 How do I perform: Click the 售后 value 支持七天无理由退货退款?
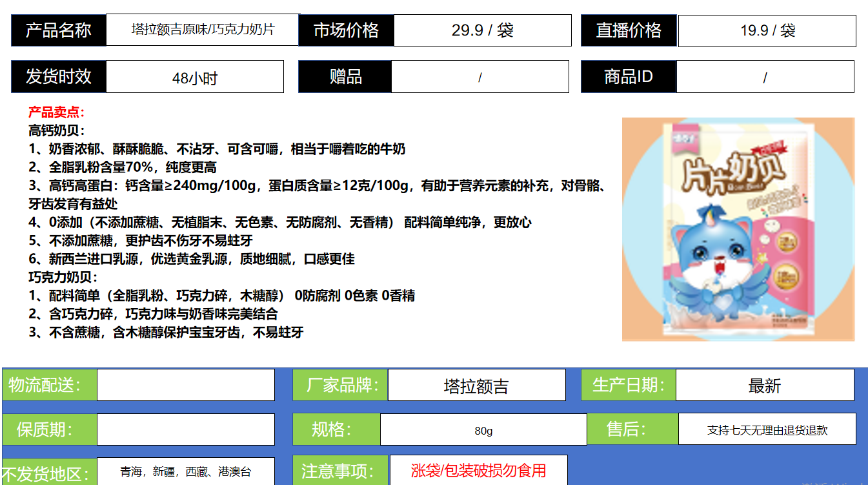click(767, 429)
